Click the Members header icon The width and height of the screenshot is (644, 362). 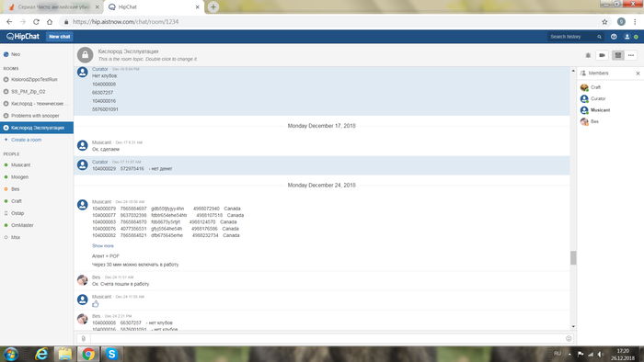pos(582,73)
